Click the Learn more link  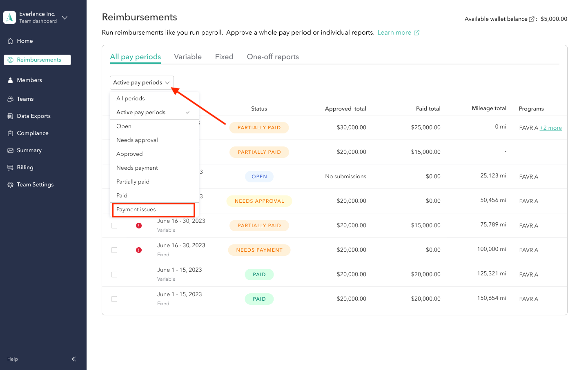[394, 32]
